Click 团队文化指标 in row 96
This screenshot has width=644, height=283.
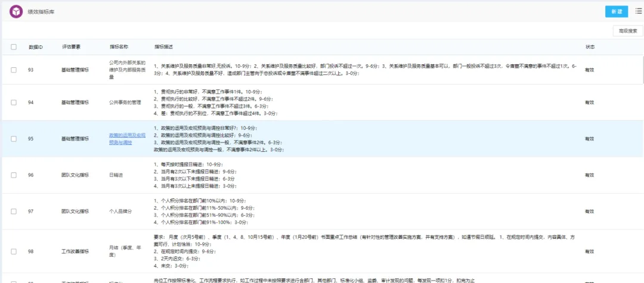[75, 175]
